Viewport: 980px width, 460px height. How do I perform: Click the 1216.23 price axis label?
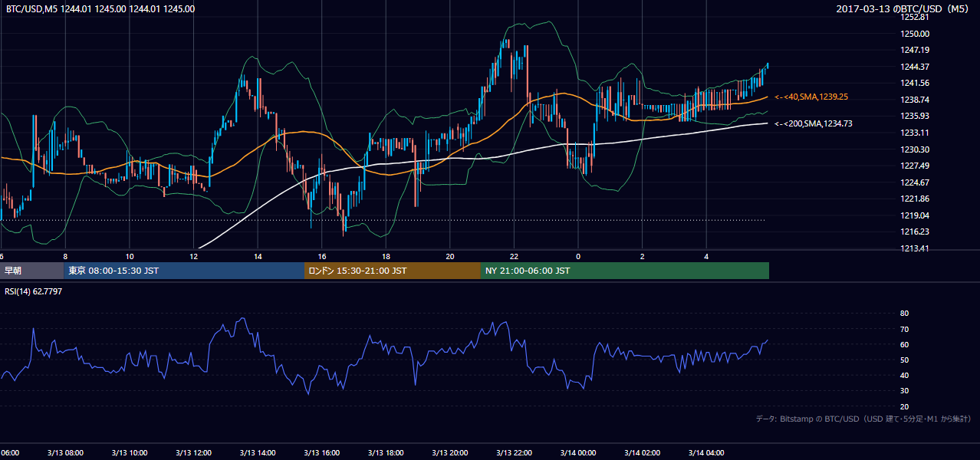(915, 232)
